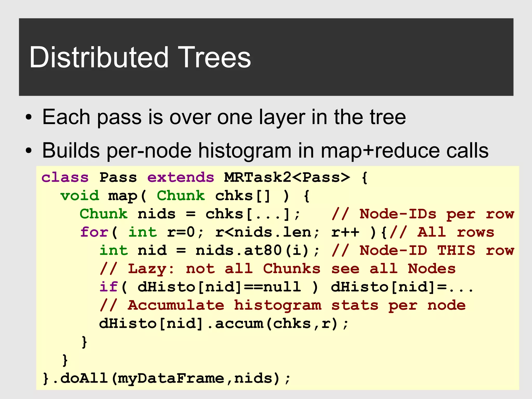532x399 pixels.
Task: Click the comment '// Node-IDs per row'
Action: click(423, 214)
